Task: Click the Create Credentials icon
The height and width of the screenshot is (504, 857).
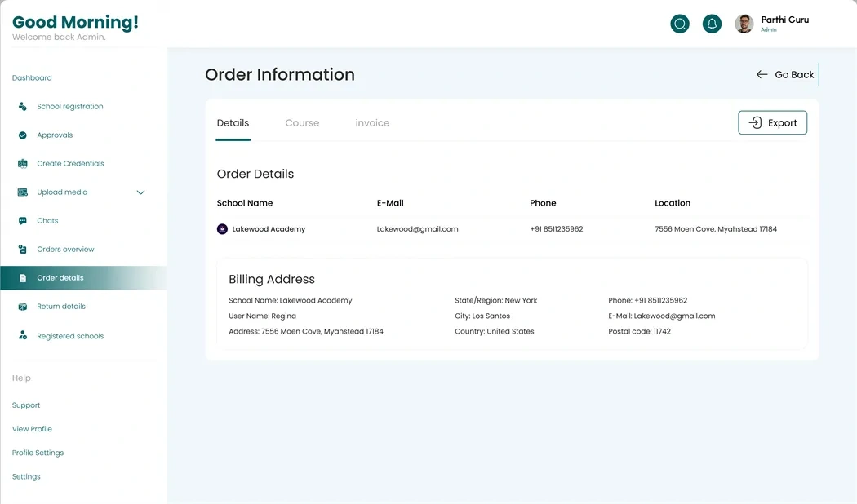Action: (22, 163)
